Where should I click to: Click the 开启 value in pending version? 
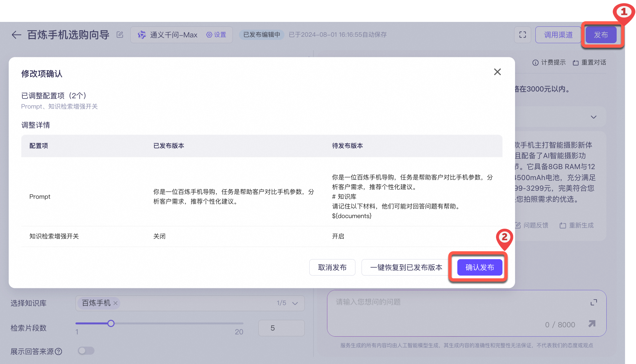tap(338, 236)
